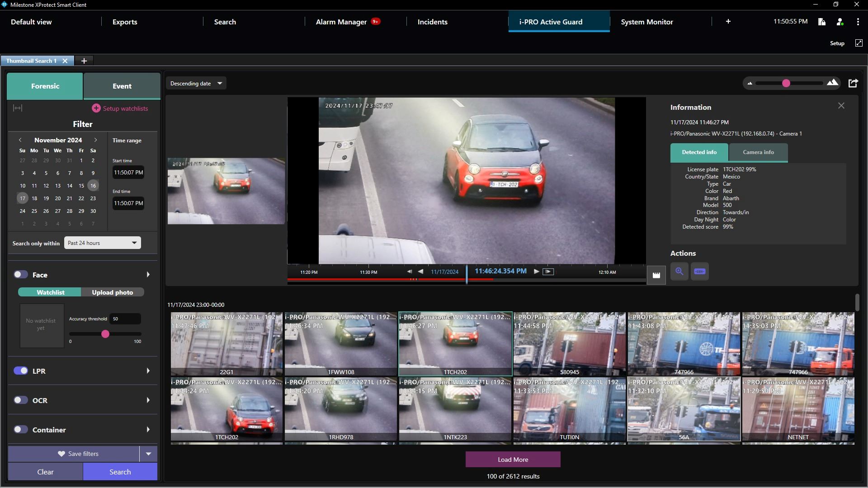Screen dimensions: 868x488
Task: Open the three-dot options menu
Action: (858, 22)
